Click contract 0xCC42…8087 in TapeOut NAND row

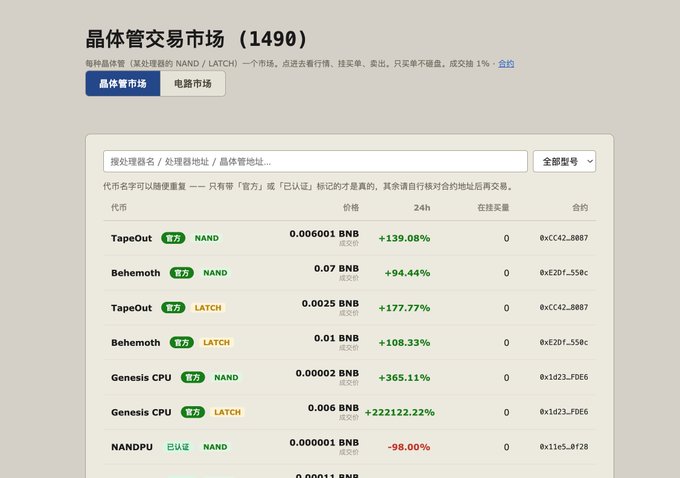[x=564, y=238]
